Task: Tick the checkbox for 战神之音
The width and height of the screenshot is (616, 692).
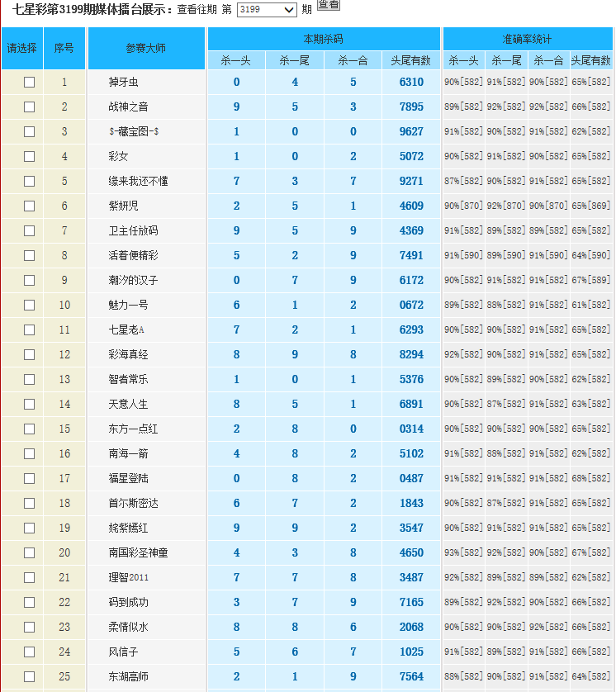Action: 30,107
